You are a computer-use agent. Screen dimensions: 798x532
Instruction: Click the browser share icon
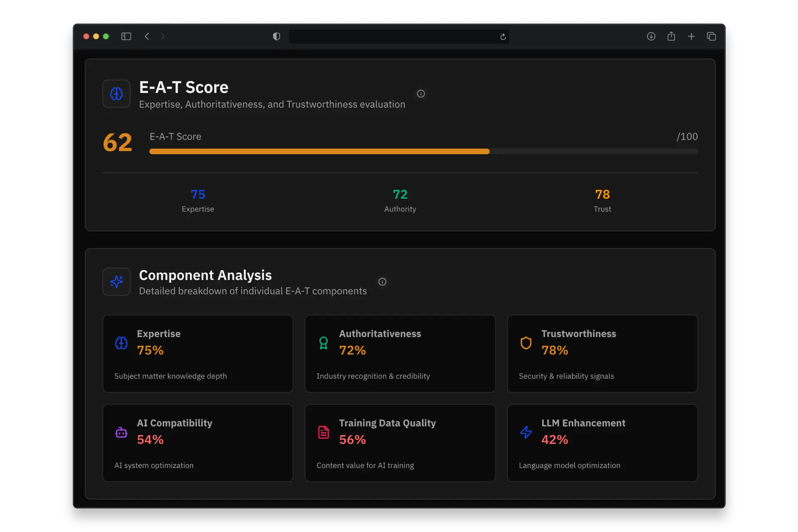pyautogui.click(x=671, y=36)
